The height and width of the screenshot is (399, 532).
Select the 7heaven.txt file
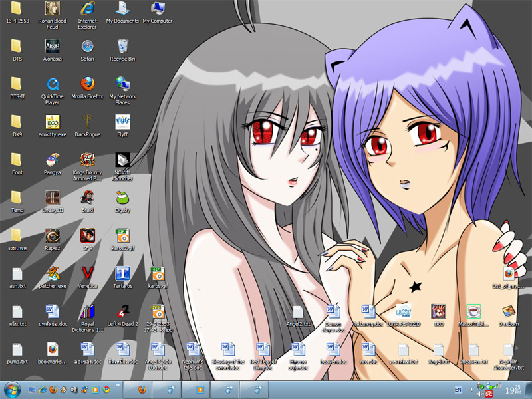(x=473, y=353)
